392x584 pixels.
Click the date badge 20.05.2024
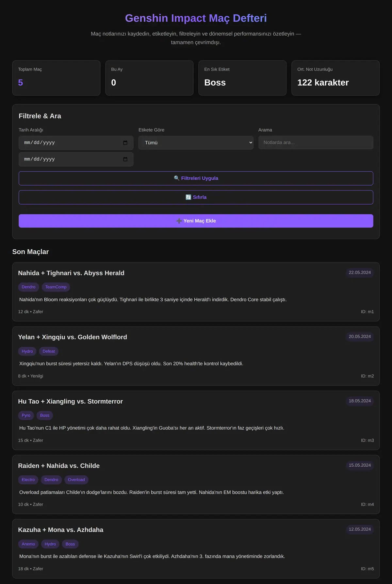pos(360,337)
